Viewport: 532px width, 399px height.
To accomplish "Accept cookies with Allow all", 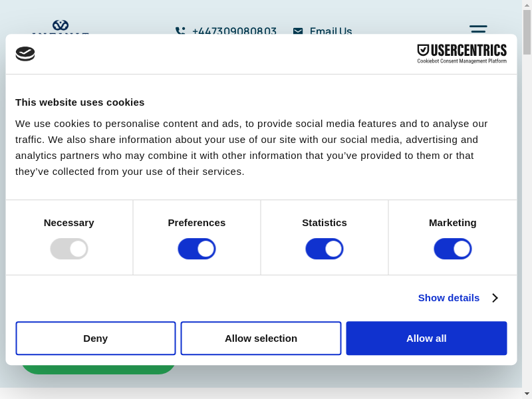I will [426, 338].
